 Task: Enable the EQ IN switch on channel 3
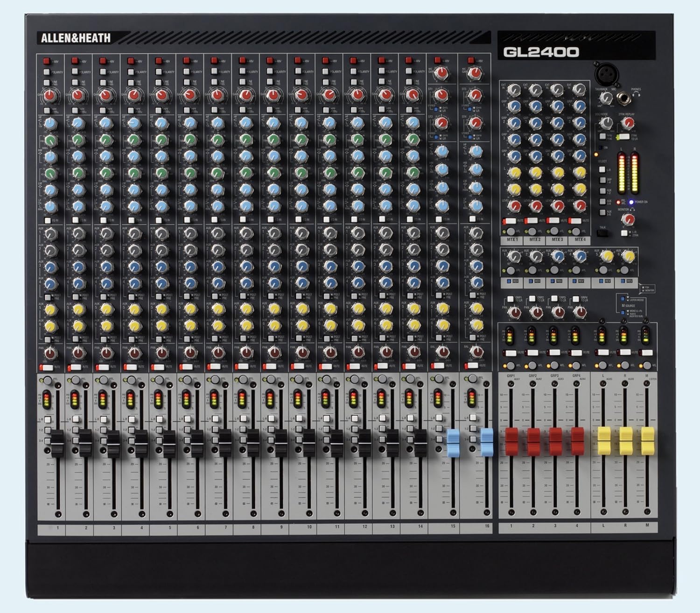tap(103, 219)
